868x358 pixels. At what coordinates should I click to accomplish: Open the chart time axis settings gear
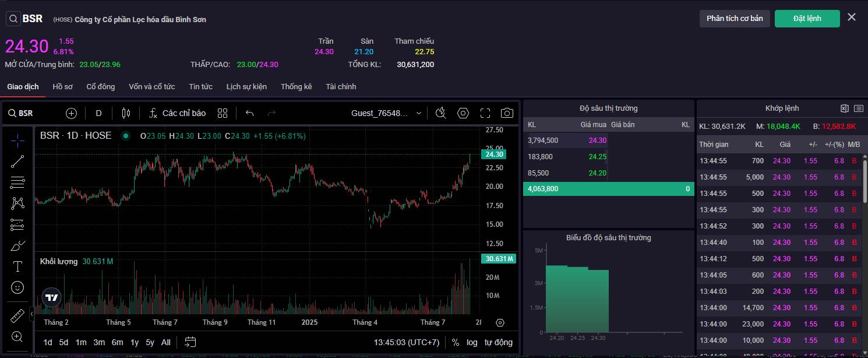500,322
